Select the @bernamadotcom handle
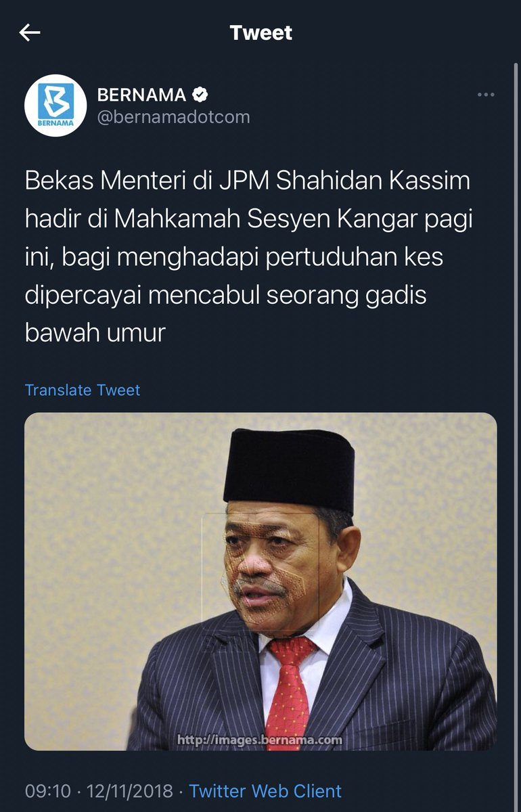 pos(173,117)
